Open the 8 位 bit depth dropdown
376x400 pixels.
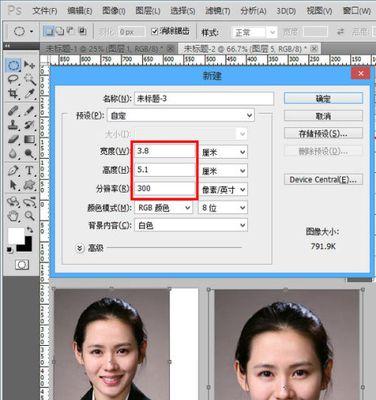point(223,208)
